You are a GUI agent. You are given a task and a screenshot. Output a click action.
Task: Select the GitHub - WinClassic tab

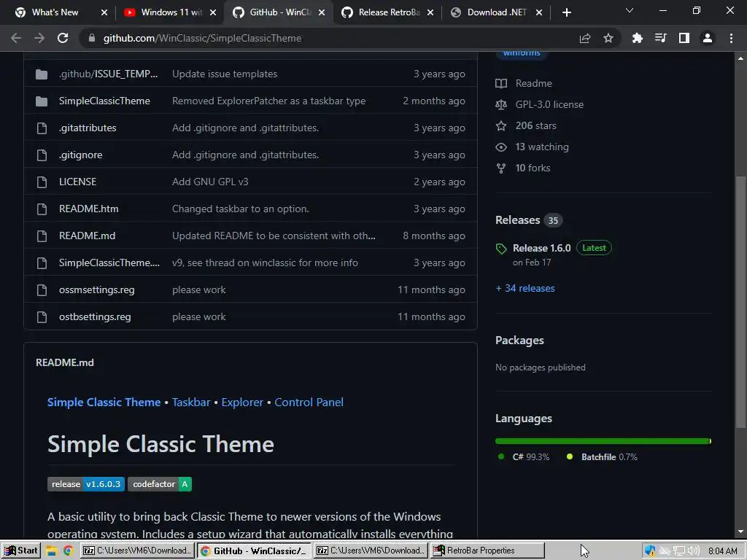pos(279,12)
